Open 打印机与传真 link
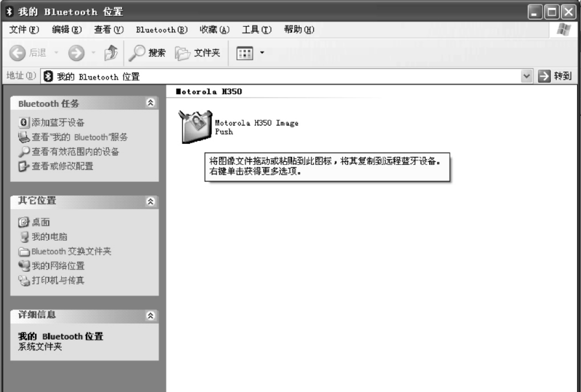The width and height of the screenshot is (581, 392). coord(58,281)
